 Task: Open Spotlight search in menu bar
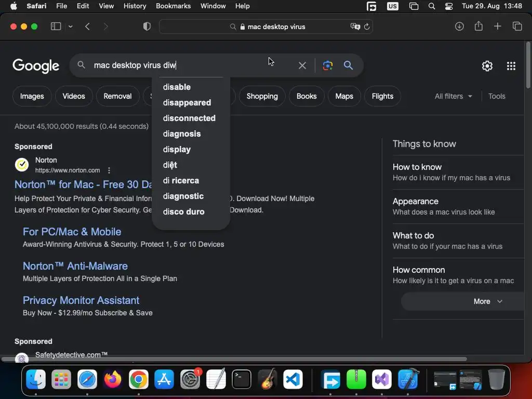pos(432,6)
